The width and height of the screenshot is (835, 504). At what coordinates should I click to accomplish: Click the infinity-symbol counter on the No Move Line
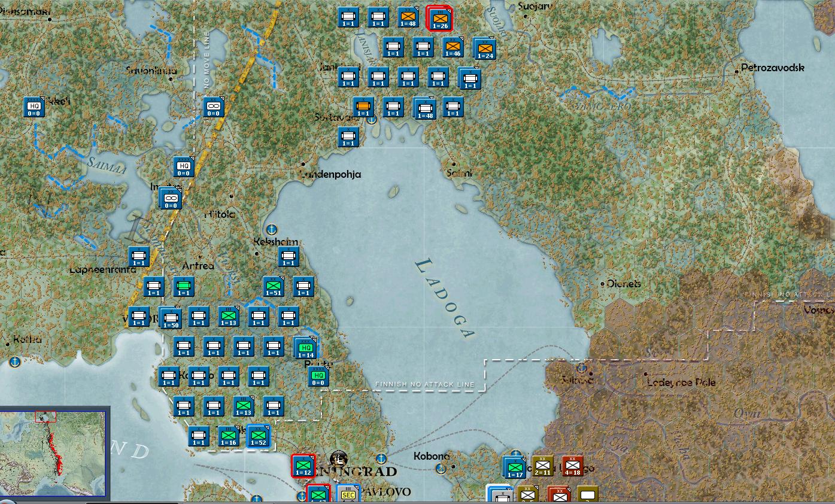[x=214, y=107]
